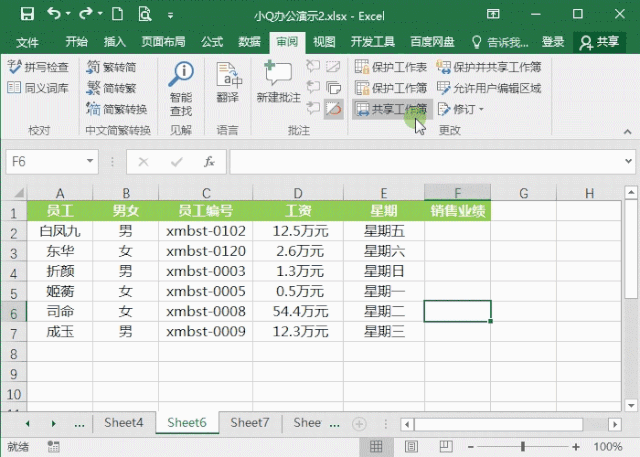
Task: Toggle show all comments icon
Action: coord(333,87)
